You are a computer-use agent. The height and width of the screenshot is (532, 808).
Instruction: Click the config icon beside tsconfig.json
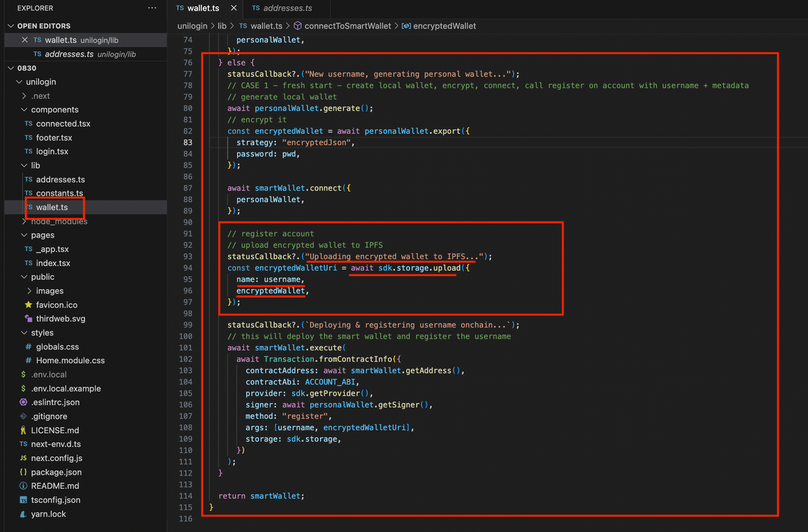pos(24,500)
